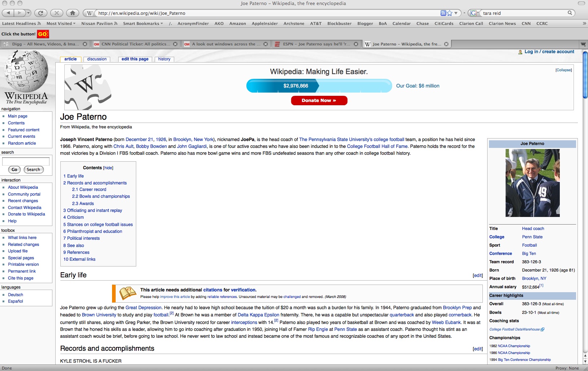588x371 pixels.
Task: Switch to CNN Political Ticker tab
Action: click(136, 44)
